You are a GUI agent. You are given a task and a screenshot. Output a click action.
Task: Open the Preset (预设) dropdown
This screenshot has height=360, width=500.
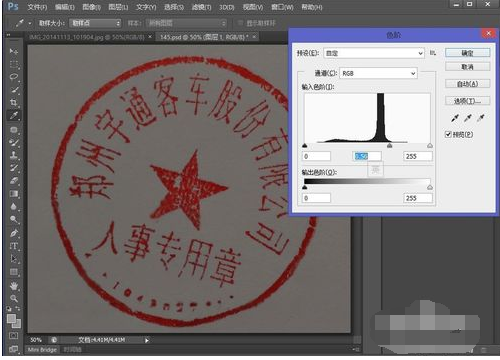coord(374,53)
